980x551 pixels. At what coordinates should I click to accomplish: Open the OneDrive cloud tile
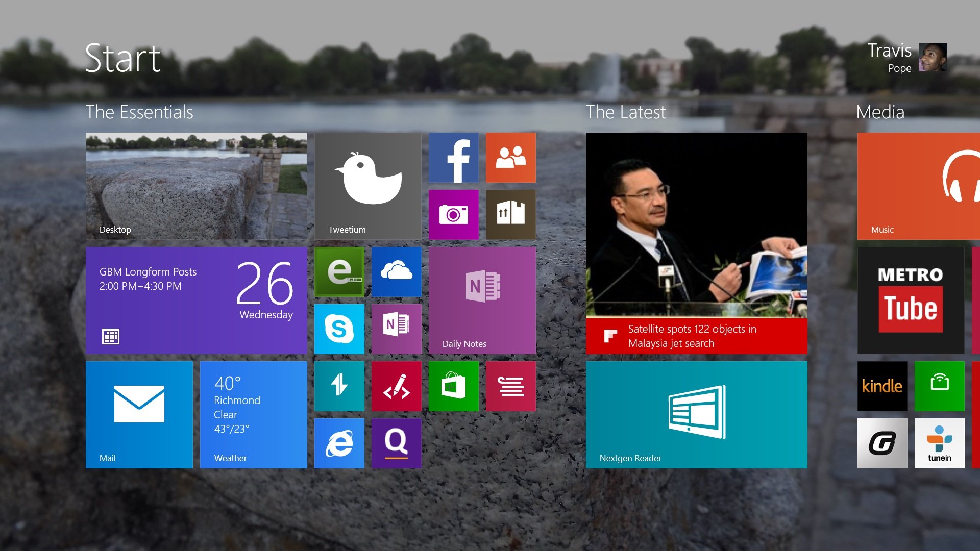pyautogui.click(x=397, y=272)
